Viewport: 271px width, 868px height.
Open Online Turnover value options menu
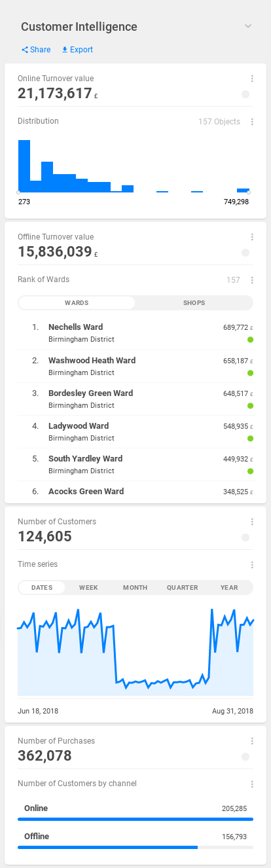[252, 79]
